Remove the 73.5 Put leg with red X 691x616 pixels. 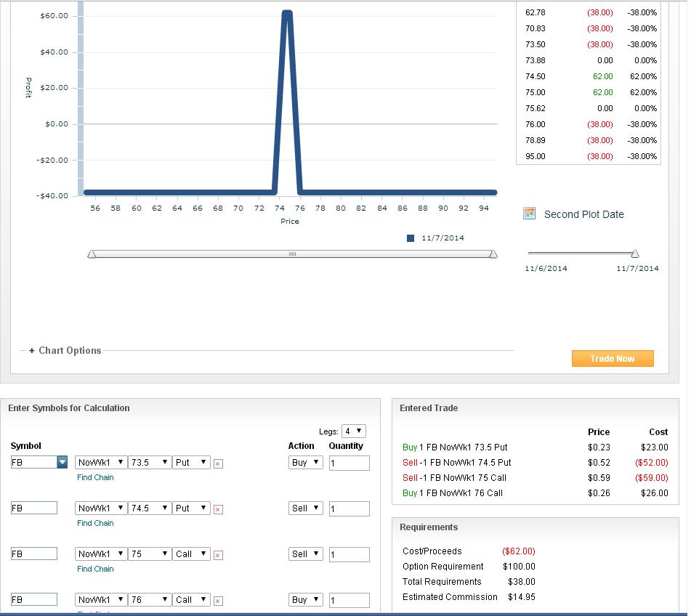[218, 463]
